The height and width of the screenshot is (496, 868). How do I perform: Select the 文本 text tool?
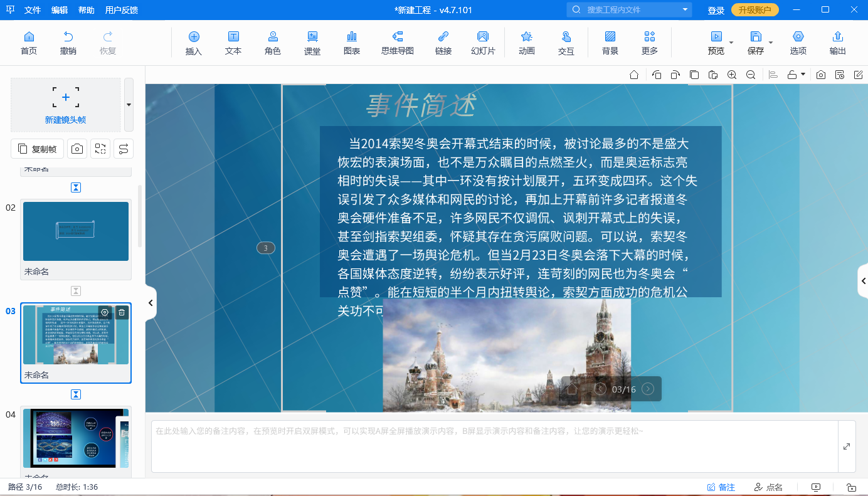point(233,43)
